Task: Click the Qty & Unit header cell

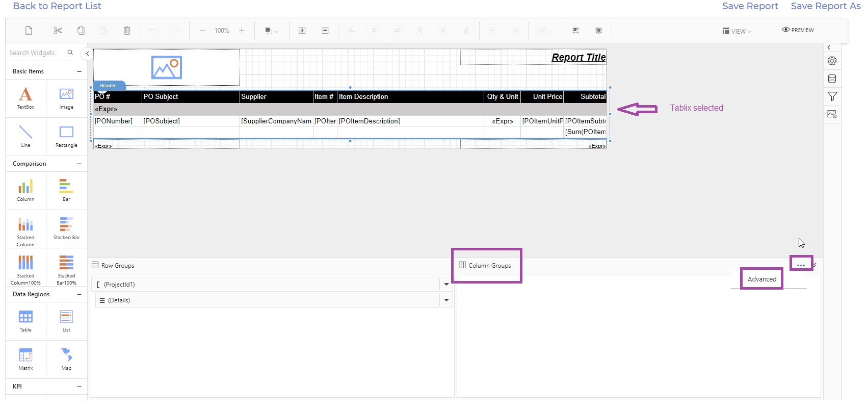Action: 502,97
